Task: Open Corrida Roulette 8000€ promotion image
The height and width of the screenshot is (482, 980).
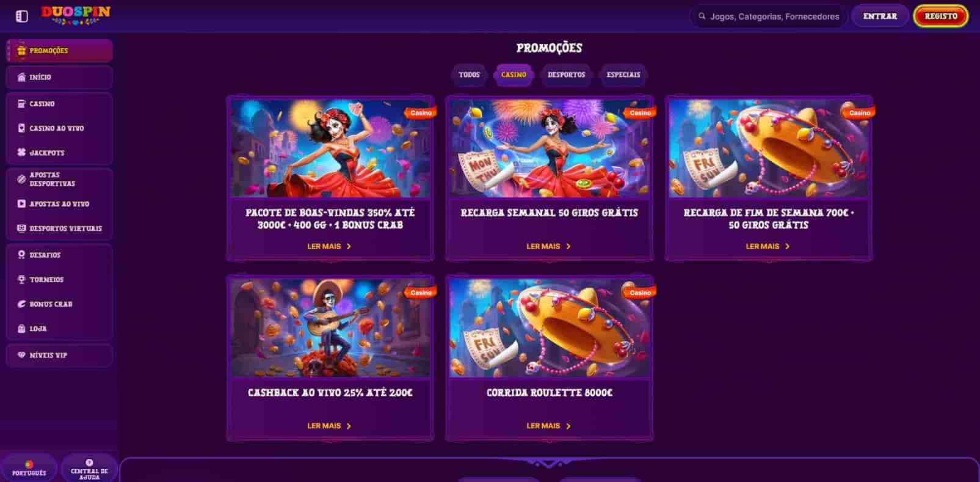Action: click(x=549, y=328)
